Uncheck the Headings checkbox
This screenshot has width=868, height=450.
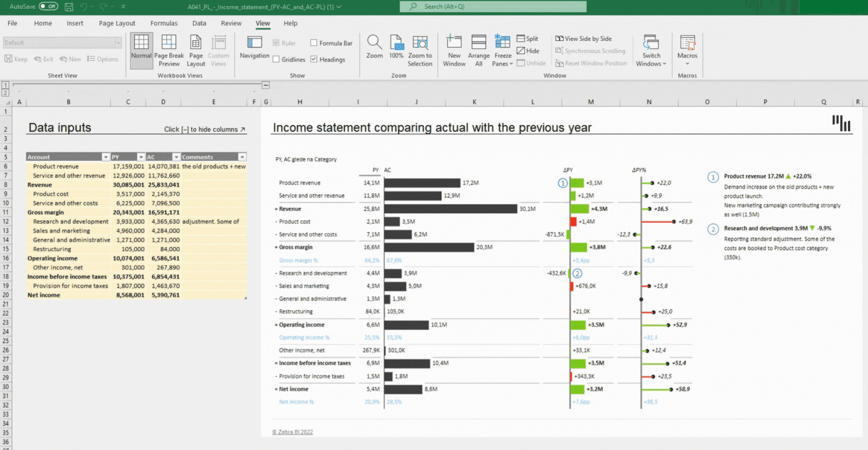pyautogui.click(x=314, y=60)
